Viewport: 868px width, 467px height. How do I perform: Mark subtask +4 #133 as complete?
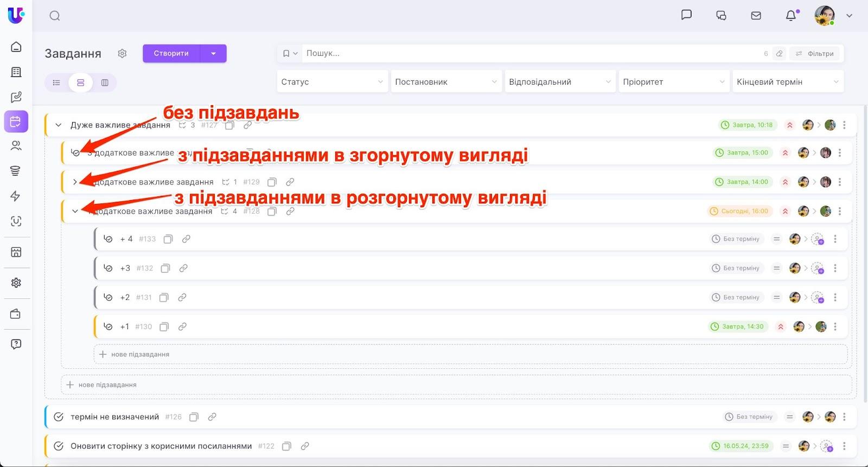click(108, 239)
